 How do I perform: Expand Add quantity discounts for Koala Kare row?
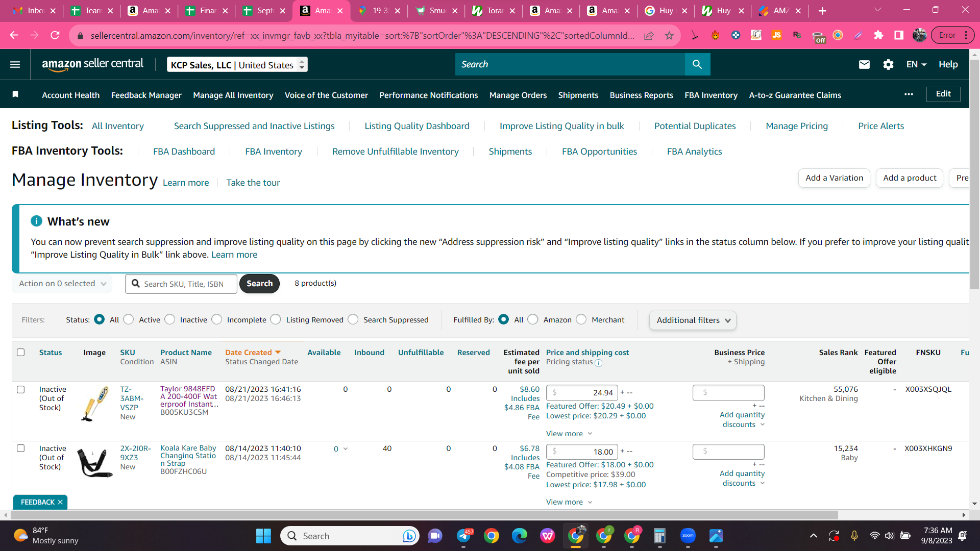742,478
